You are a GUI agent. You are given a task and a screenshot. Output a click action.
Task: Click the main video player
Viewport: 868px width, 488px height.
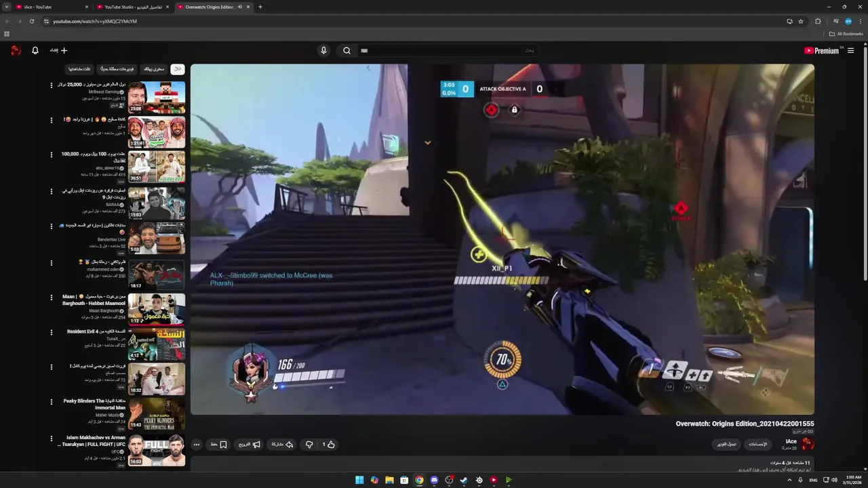[502, 239]
